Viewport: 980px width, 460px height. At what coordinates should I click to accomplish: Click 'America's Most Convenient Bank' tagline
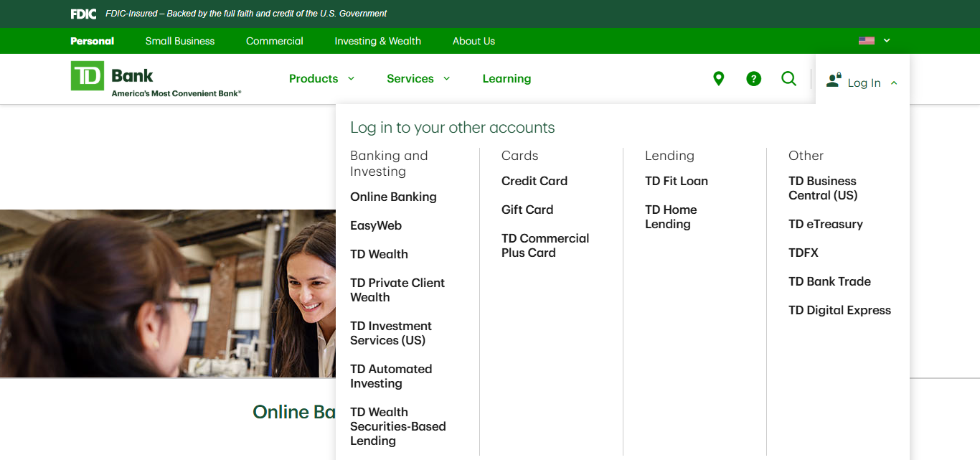click(176, 93)
